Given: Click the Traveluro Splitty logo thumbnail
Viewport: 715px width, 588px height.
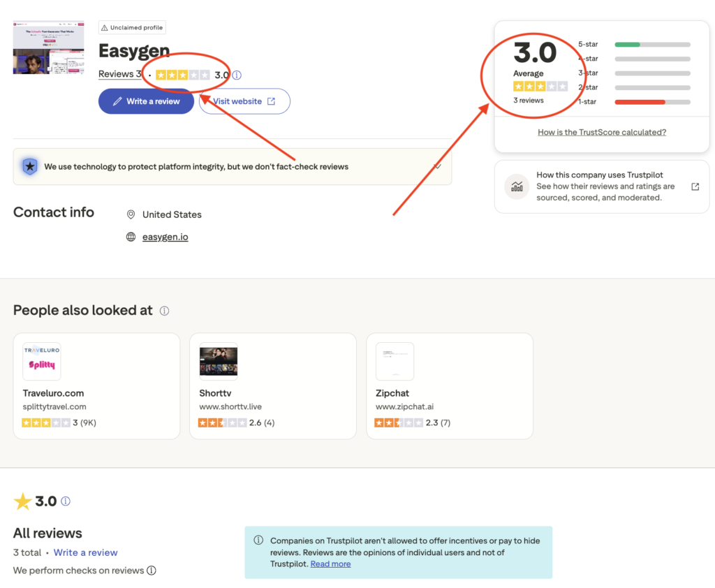Looking at the screenshot, I should pos(42,361).
